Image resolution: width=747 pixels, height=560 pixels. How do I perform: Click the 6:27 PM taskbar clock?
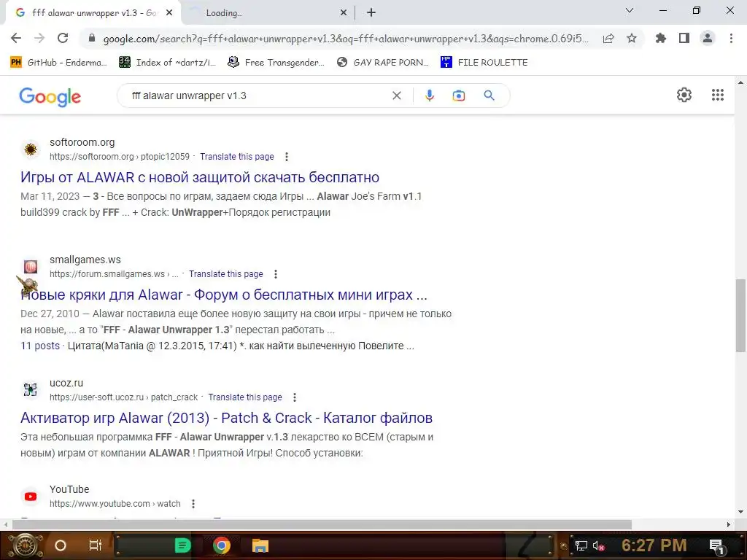tap(654, 545)
